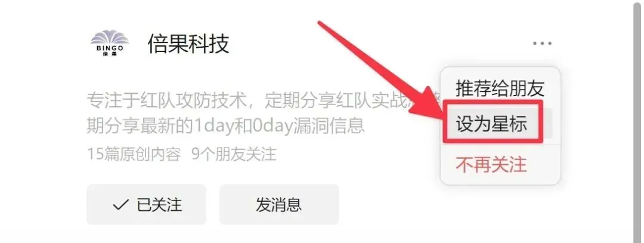Image resolution: width=644 pixels, height=243 pixels.
Task: Click the fan-shaped graphic in the BINGO logo
Action: [110, 38]
